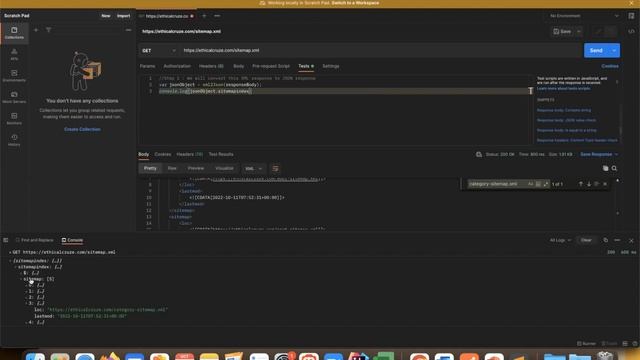Screen dimensions: 640x360
Task: Open the APIs sidebar panel
Action: tap(14, 54)
